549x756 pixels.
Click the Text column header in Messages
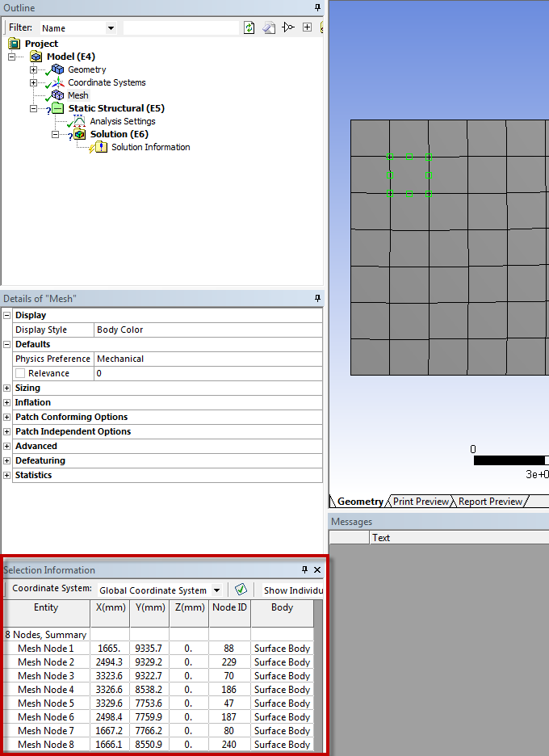[x=459, y=538]
